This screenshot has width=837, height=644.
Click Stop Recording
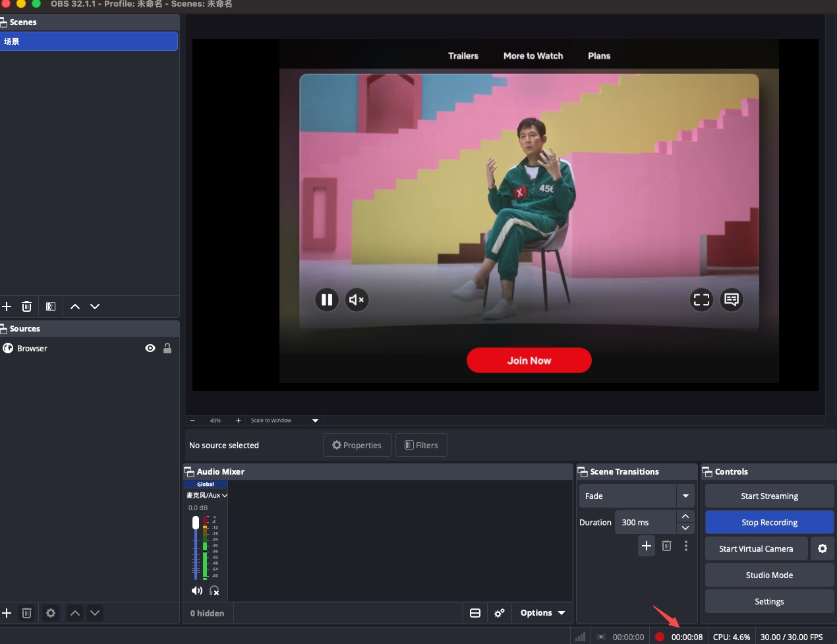click(x=769, y=522)
